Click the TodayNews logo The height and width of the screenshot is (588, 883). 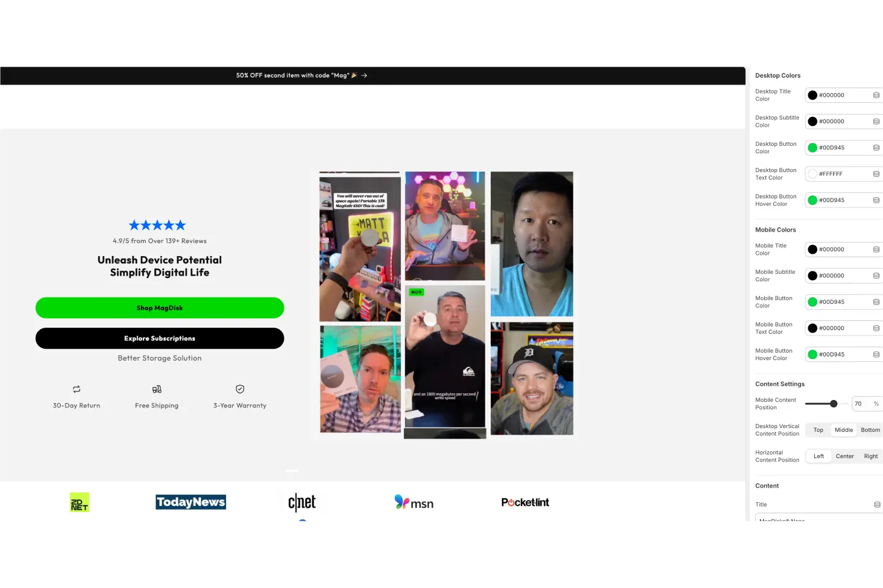[191, 502]
